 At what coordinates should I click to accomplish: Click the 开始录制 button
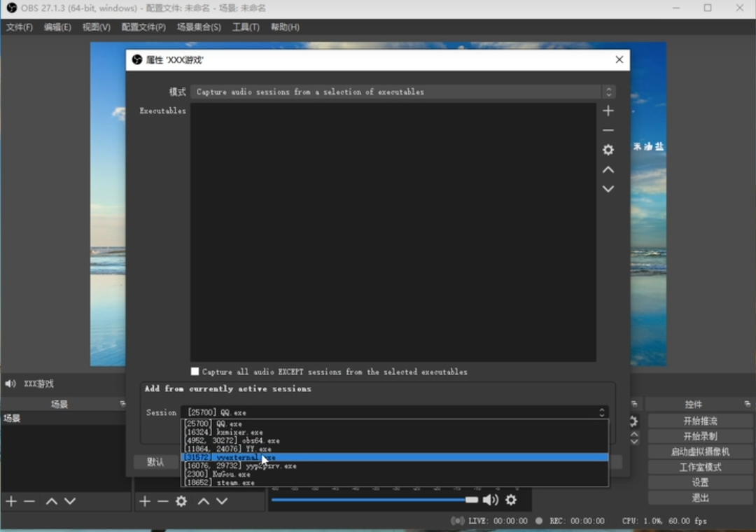[x=700, y=436]
